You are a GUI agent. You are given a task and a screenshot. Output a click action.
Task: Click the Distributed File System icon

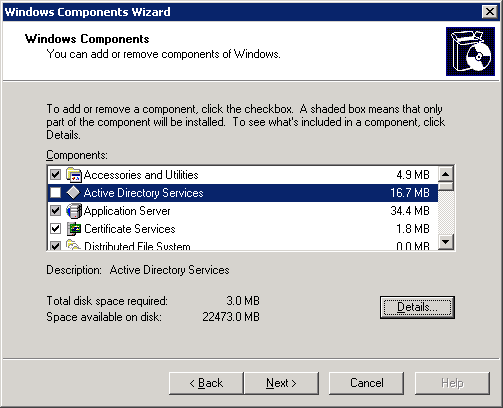click(74, 245)
